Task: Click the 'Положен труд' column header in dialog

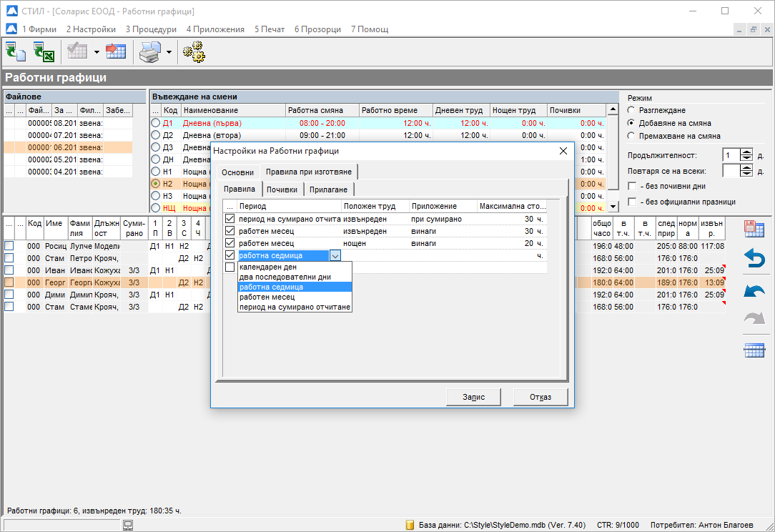Action: 375,206
